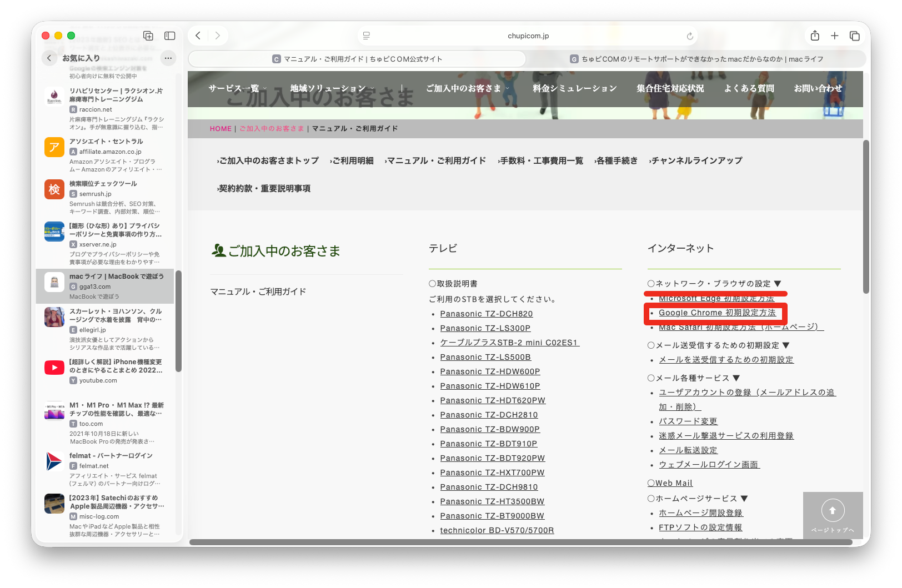The image size is (902, 588).
Task: Open the Panasonic TZ-DCH820 manual link
Action: pyautogui.click(x=486, y=314)
